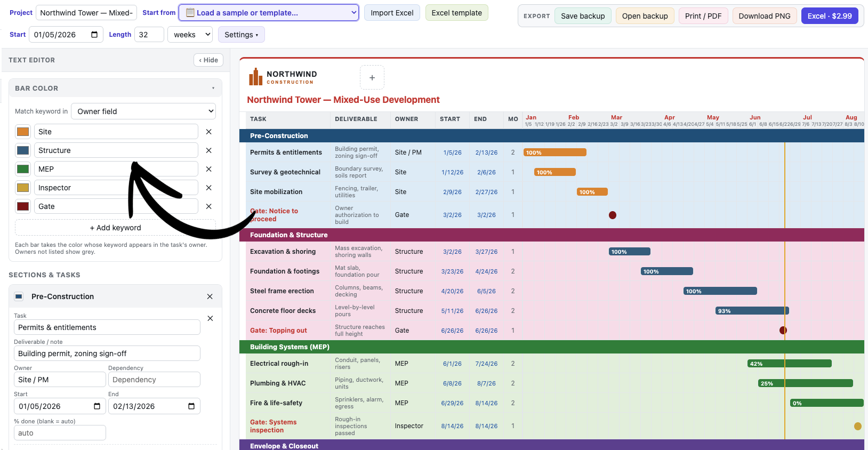Remove the Inspector keyword row
Screen dimensions: 868x450
[x=209, y=188]
